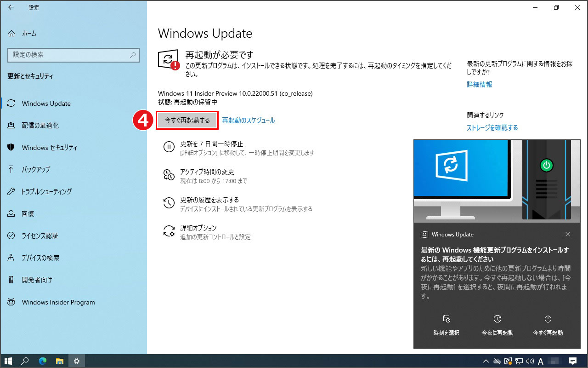Click the 今すぐ再起動する button
Image resolution: width=588 pixels, height=368 pixels.
tap(187, 121)
